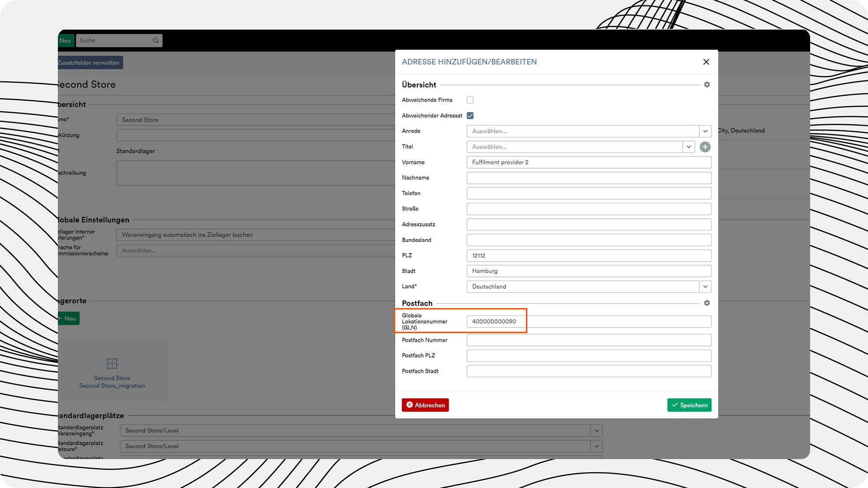Viewport: 868px width, 488px height.
Task: Click Zusatzfelder verwalten button
Action: pos(90,63)
